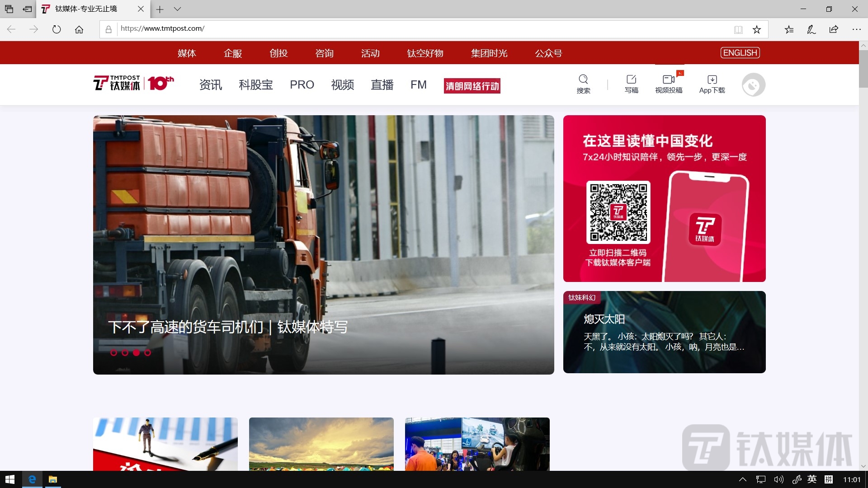Click the taskbar network icon
This screenshot has height=488, width=868.
(761, 479)
